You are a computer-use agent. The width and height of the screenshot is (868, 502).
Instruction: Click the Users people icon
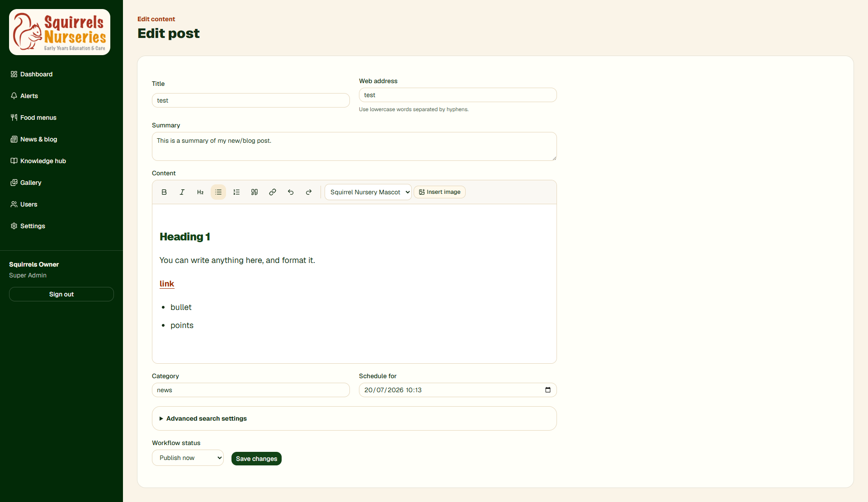(x=14, y=204)
